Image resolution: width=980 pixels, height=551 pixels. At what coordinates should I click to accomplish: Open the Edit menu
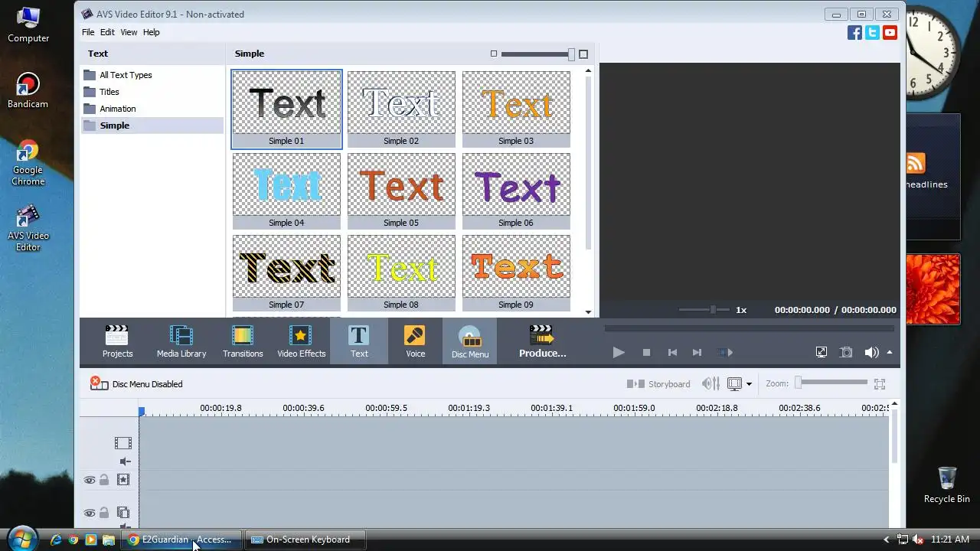coord(107,32)
